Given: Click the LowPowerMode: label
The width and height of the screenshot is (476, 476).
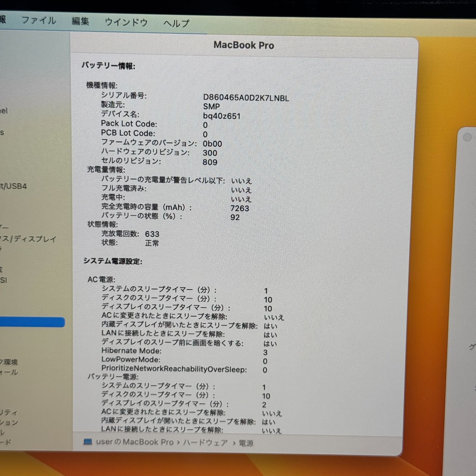Looking at the screenshot, I should coord(131,360).
